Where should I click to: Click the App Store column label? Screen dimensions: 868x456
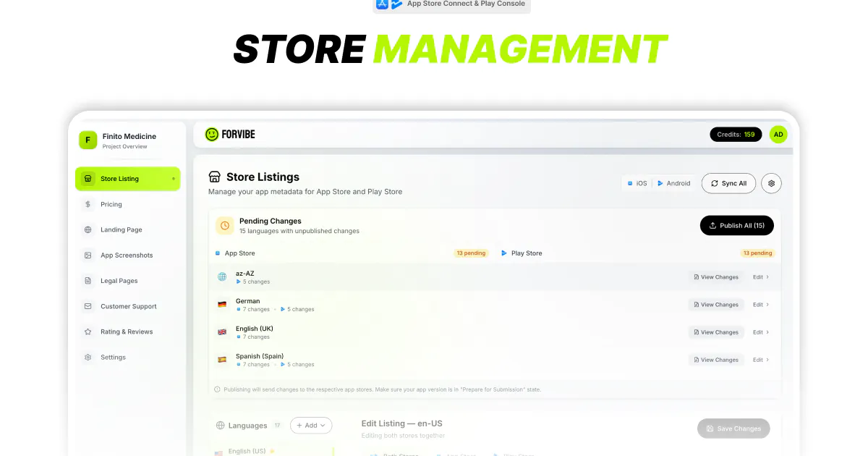click(x=239, y=253)
